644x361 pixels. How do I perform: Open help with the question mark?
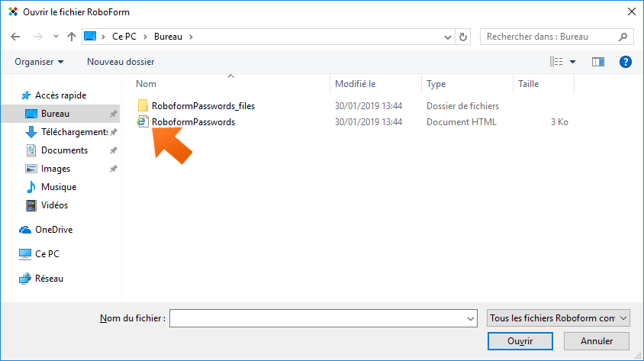click(x=625, y=62)
